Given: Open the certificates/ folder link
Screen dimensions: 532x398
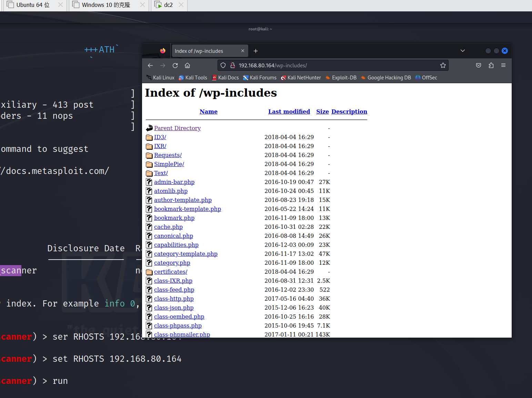Looking at the screenshot, I should click(x=171, y=272).
